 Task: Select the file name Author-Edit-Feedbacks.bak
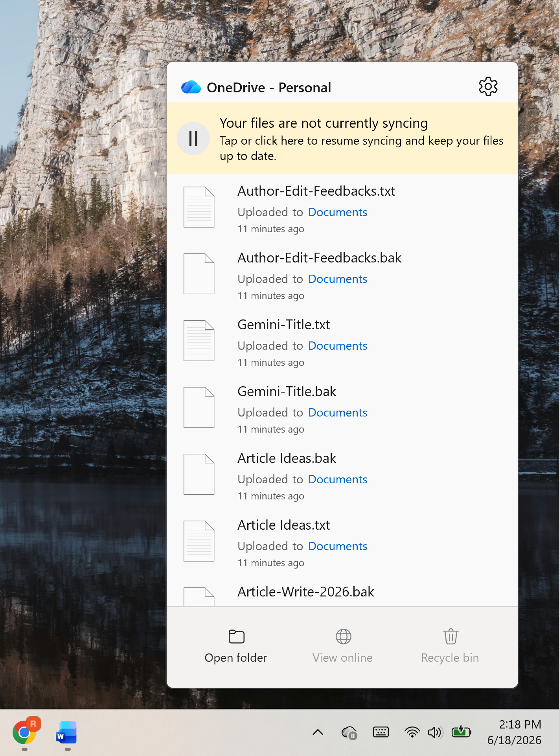(x=320, y=258)
